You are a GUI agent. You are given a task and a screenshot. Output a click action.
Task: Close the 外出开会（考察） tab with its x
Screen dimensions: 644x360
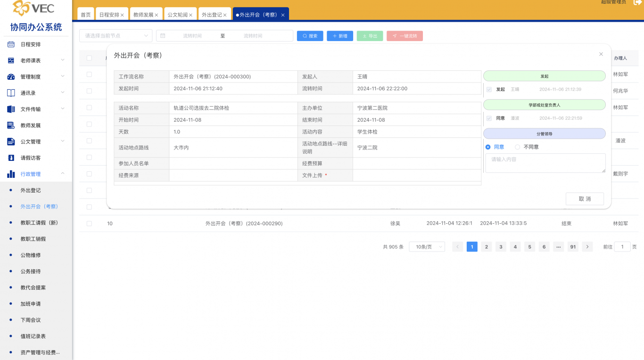tap(283, 15)
